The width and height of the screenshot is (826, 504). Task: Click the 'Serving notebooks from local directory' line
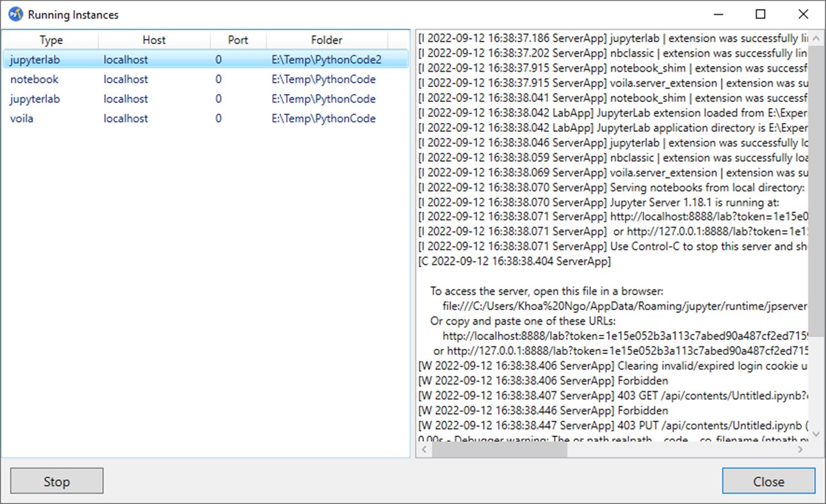pyautogui.click(x=611, y=187)
